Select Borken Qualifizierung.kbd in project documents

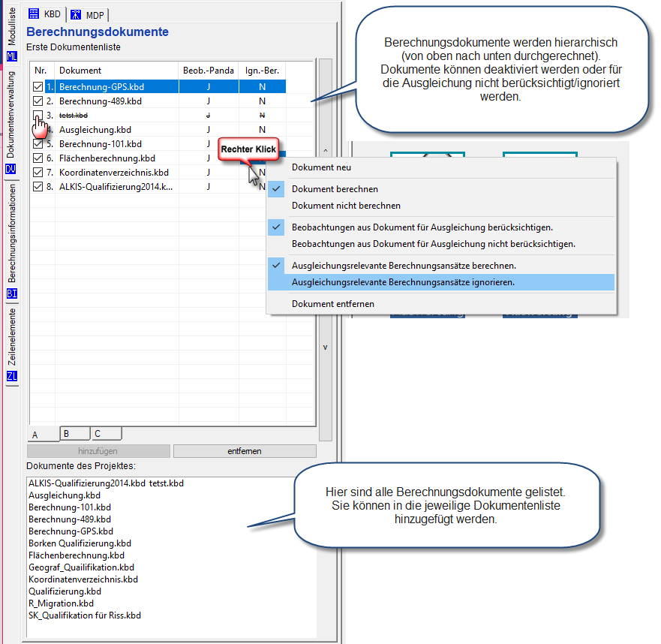80,543
